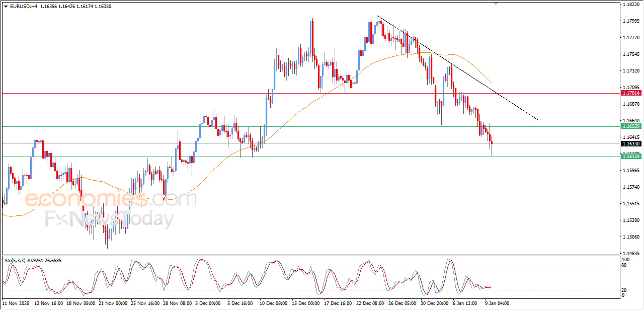Click the 1.17095 price axis value
This screenshot has height=310, width=644.
tap(631, 87)
